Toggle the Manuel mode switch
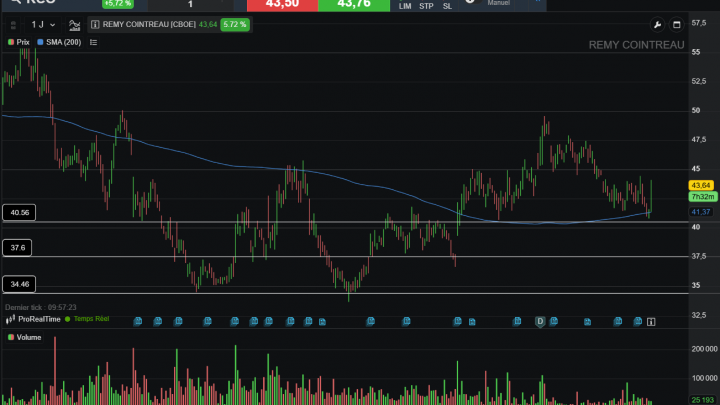 pyautogui.click(x=470, y=2)
